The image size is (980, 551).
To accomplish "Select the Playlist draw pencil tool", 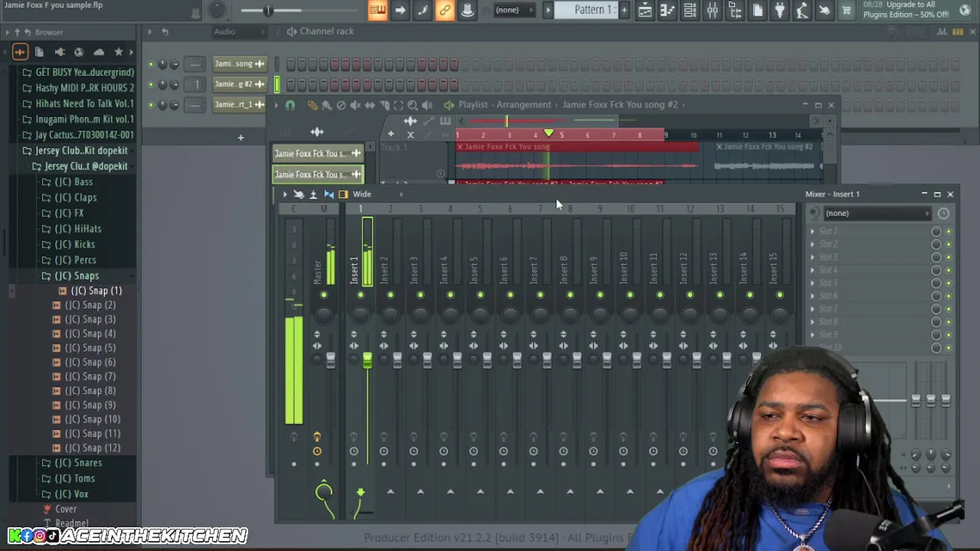I will [x=312, y=105].
